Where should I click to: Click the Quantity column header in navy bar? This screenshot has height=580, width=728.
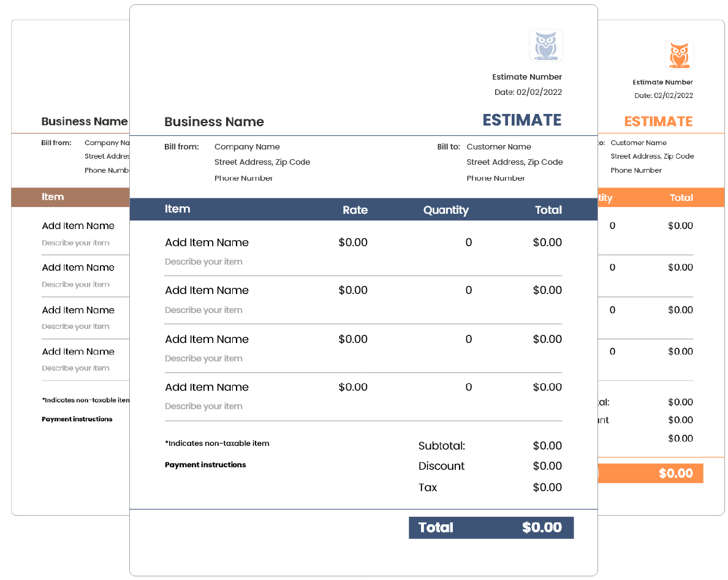tap(446, 210)
